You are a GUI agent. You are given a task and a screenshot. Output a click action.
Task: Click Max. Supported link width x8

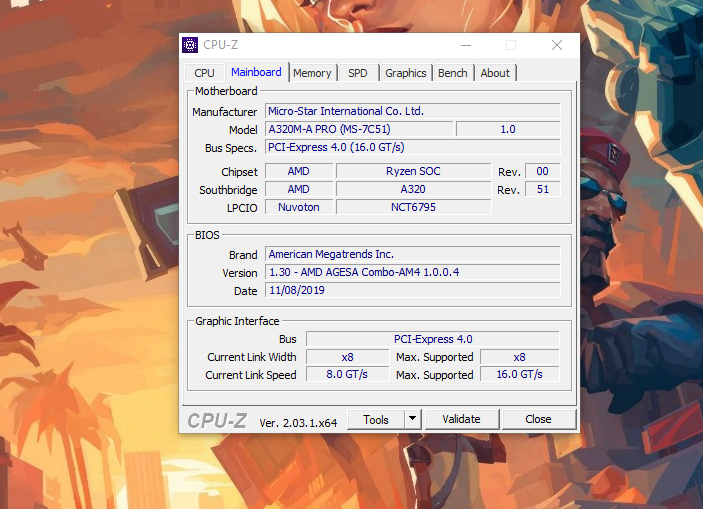pos(520,357)
